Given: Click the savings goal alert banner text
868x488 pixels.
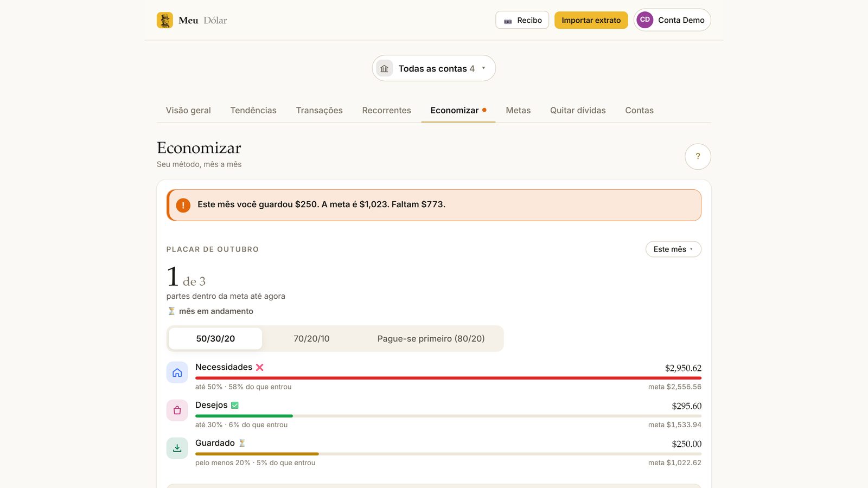Looking at the screenshot, I should 321,204.
